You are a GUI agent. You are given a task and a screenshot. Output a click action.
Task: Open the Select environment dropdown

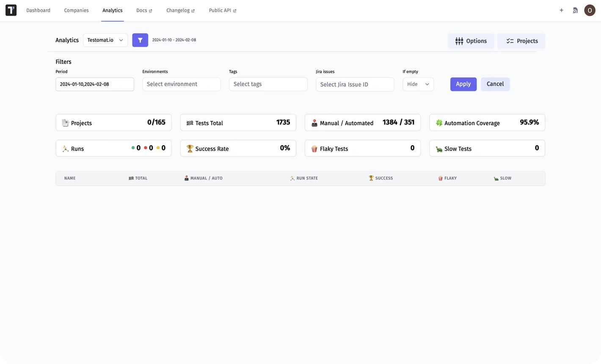[181, 84]
